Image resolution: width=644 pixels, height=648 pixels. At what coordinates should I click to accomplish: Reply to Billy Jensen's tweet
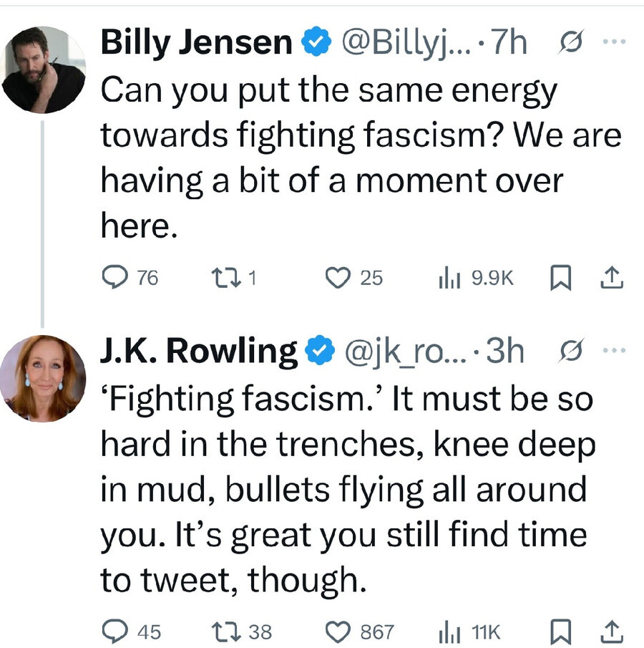click(113, 278)
